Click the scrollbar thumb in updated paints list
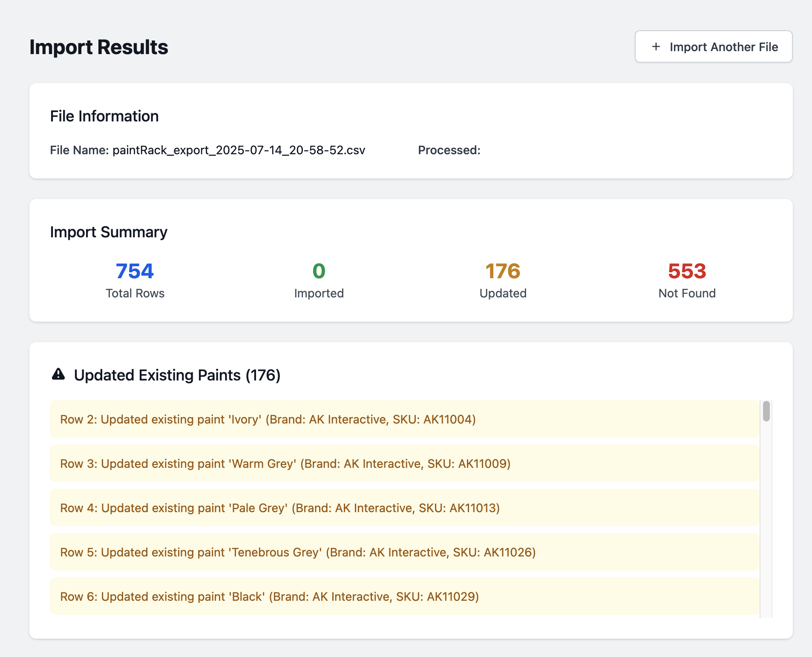The height and width of the screenshot is (657, 812). point(766,411)
